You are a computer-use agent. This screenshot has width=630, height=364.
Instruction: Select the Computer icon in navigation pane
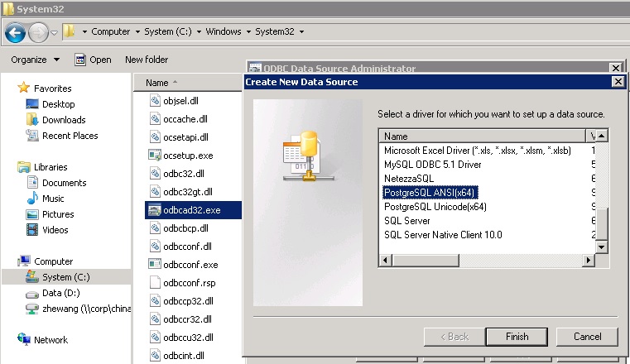click(24, 261)
